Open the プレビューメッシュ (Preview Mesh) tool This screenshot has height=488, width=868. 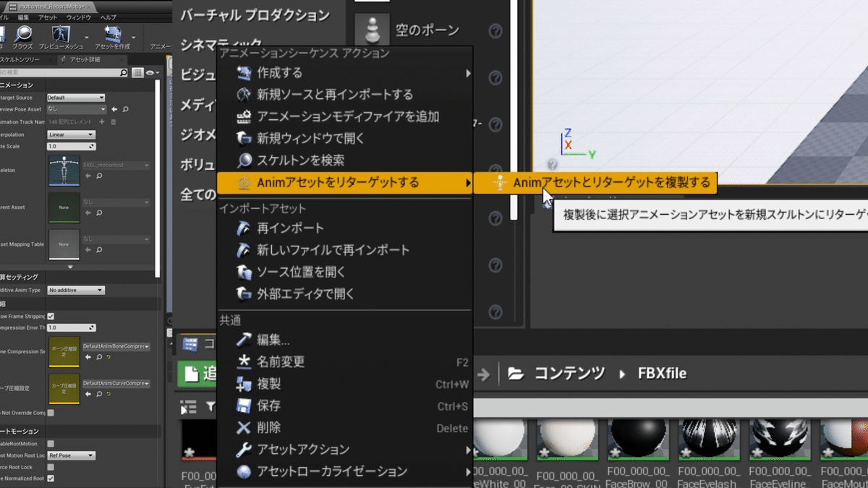point(61,34)
